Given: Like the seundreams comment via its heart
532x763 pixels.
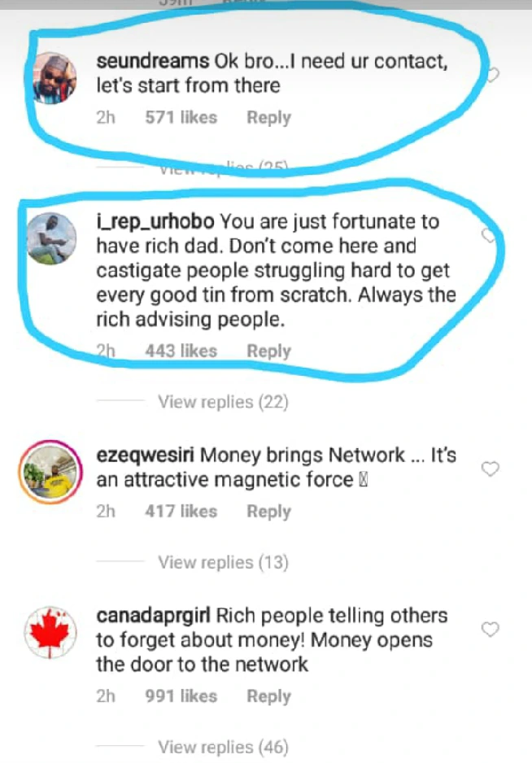Looking at the screenshot, I should pos(491,75).
